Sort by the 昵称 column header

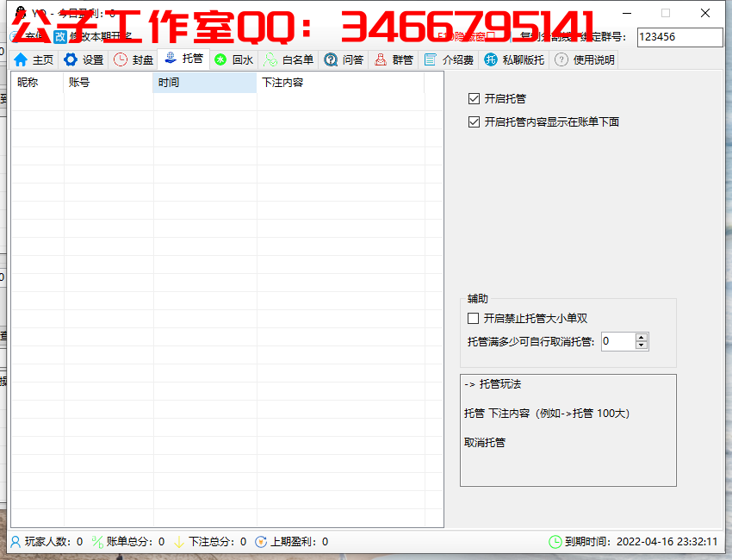37,83
